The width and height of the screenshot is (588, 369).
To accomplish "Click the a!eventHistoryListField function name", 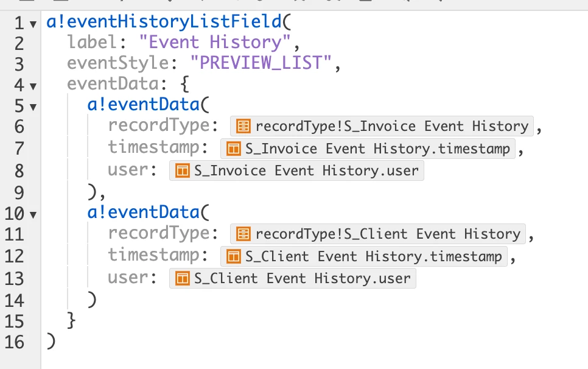I will (x=164, y=21).
